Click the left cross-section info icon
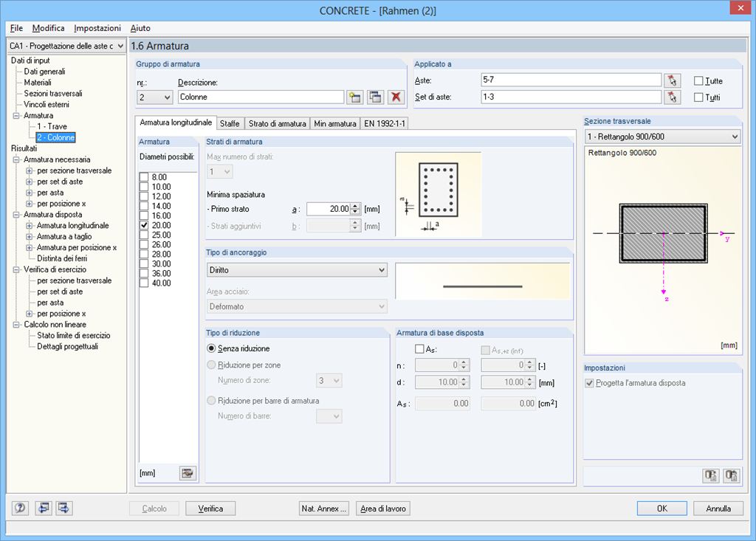The height and width of the screenshot is (541, 756). [x=711, y=476]
